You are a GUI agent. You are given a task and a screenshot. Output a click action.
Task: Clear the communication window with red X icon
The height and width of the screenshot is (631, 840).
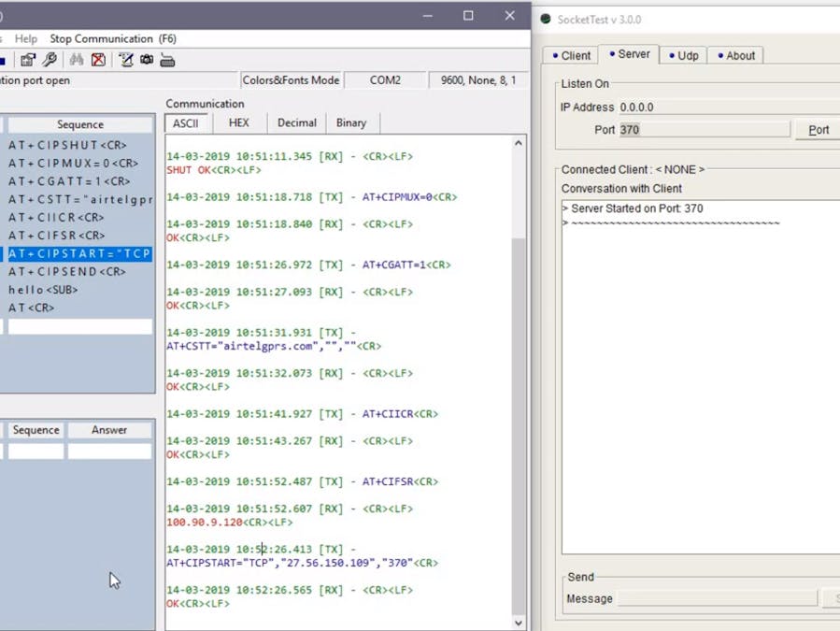tap(98, 60)
